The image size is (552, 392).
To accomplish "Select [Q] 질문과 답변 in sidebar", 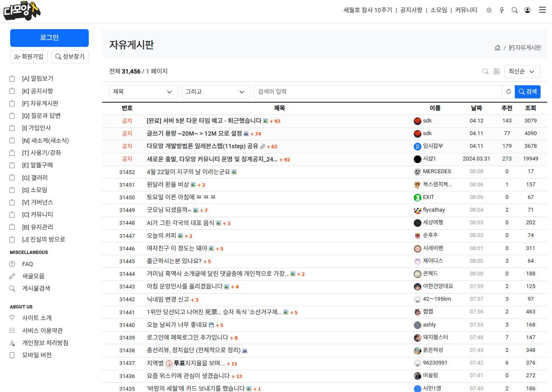I will (41, 116).
